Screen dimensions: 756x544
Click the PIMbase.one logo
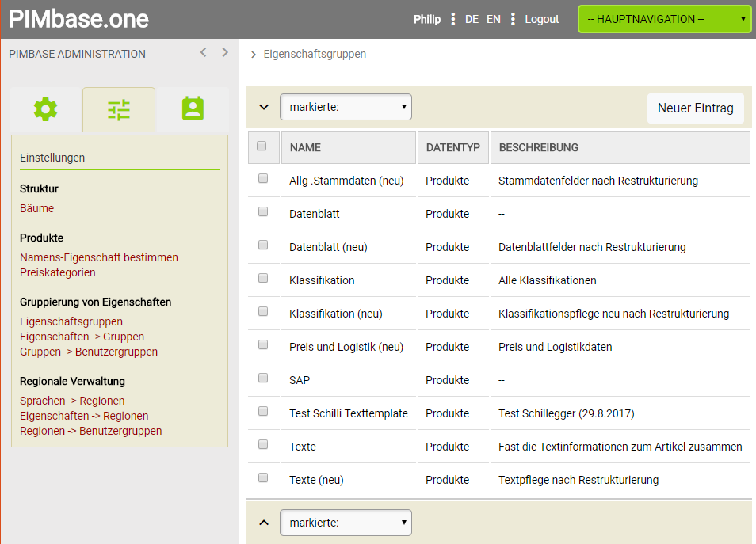(x=79, y=19)
